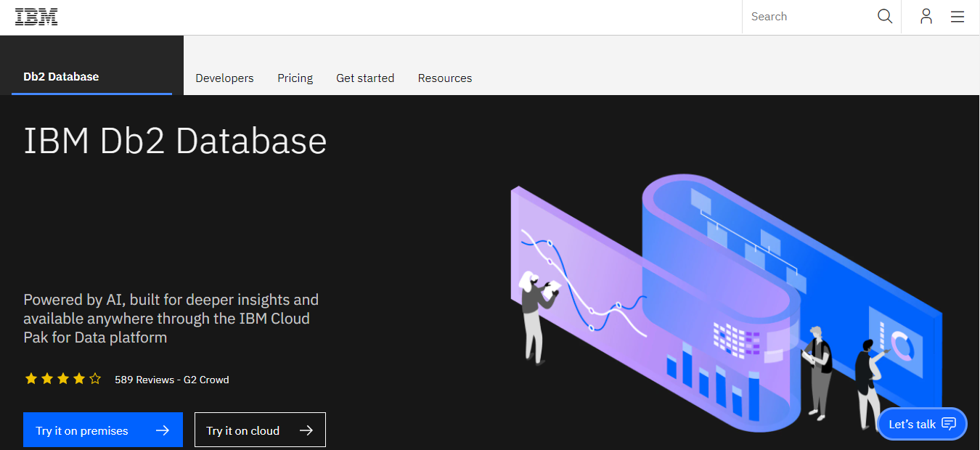Image resolution: width=980 pixels, height=450 pixels.
Task: Click the IBM logo
Action: pos(36,17)
